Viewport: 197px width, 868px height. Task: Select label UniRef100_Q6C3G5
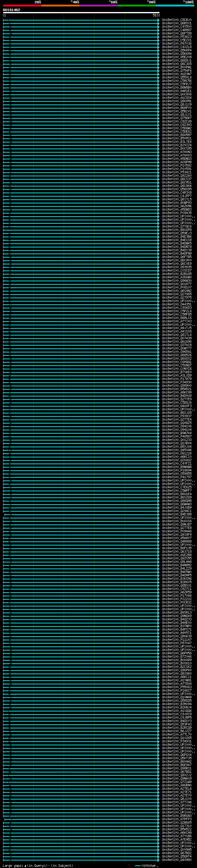click(176, 64)
